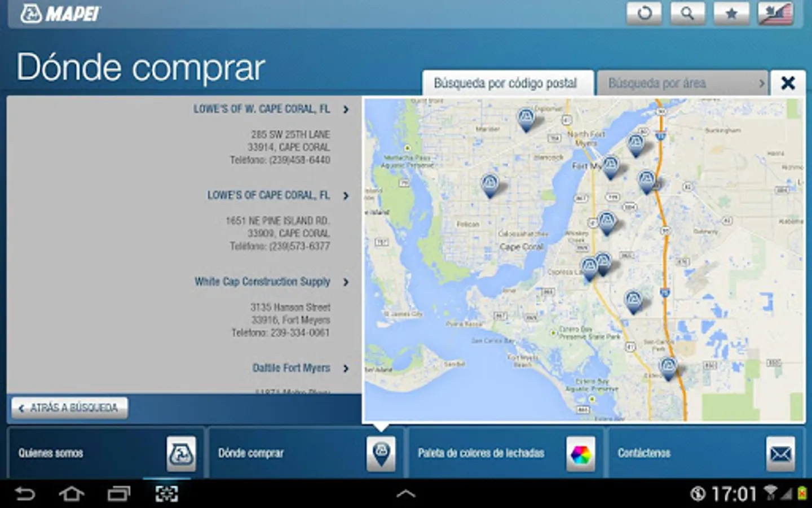Expand Lowe's of Cape Coral, FL chevron
812x508 pixels.
346,196
